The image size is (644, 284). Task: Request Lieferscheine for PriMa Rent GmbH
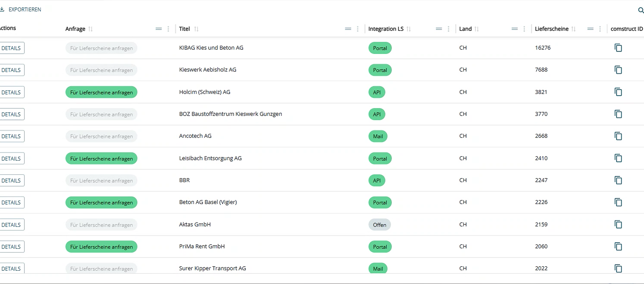[x=101, y=247]
